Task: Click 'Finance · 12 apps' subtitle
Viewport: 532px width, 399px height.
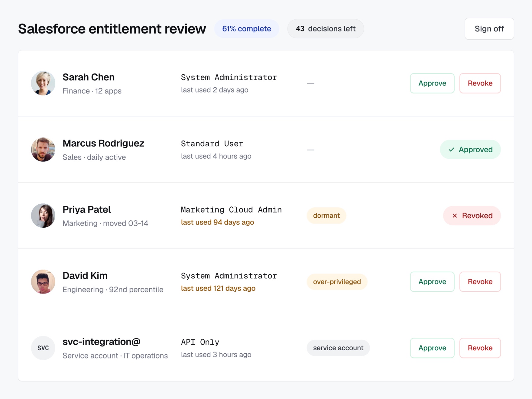Action: pyautogui.click(x=92, y=91)
